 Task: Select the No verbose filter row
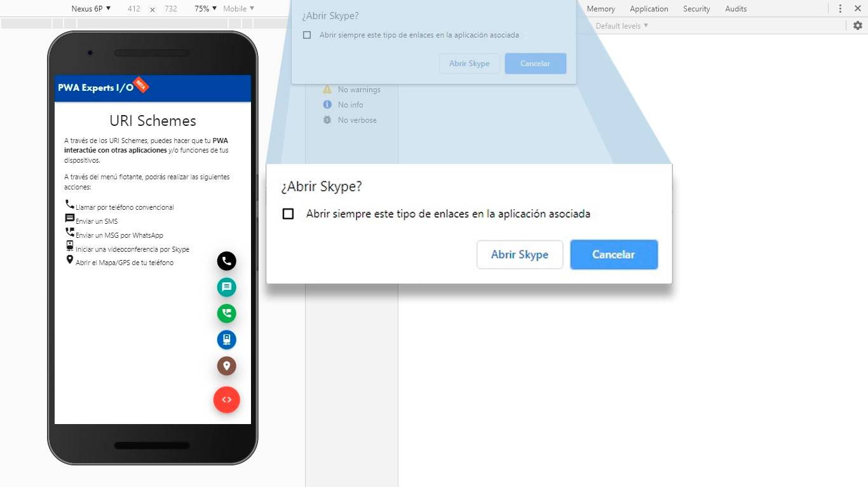click(x=351, y=120)
